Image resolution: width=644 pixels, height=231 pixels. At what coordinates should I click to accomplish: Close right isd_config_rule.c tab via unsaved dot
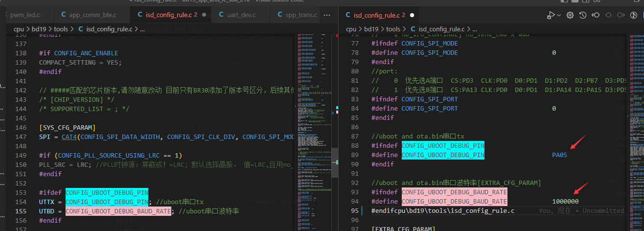pos(412,15)
